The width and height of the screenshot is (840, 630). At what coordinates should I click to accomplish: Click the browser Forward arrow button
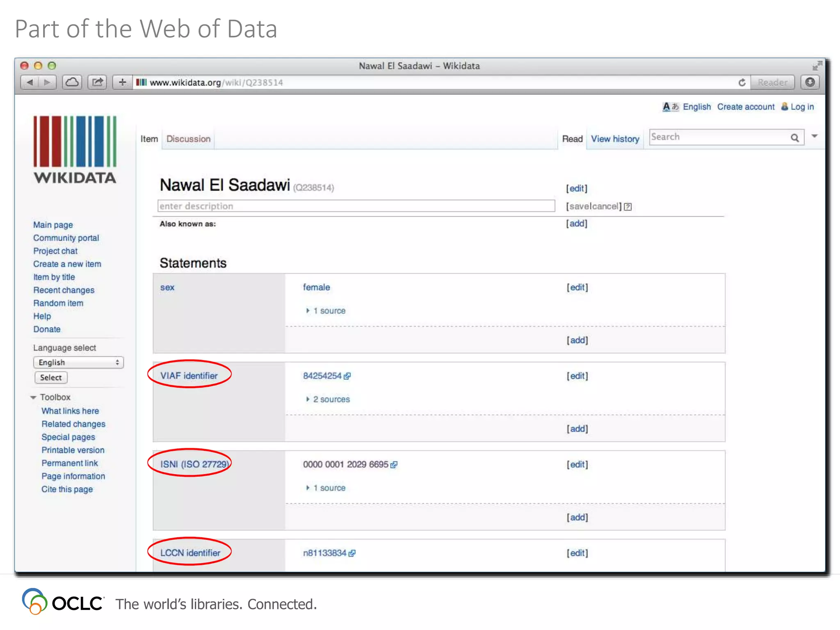[48, 82]
